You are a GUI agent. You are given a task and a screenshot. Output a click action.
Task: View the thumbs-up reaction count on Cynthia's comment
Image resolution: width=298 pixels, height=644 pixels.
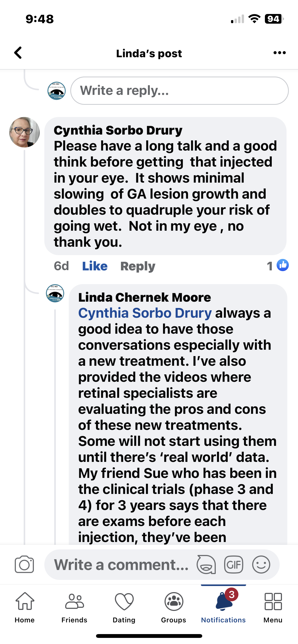coord(278,266)
